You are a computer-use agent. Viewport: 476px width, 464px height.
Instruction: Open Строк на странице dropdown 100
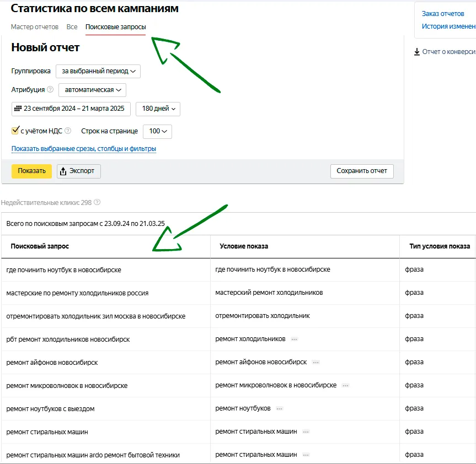(x=157, y=131)
